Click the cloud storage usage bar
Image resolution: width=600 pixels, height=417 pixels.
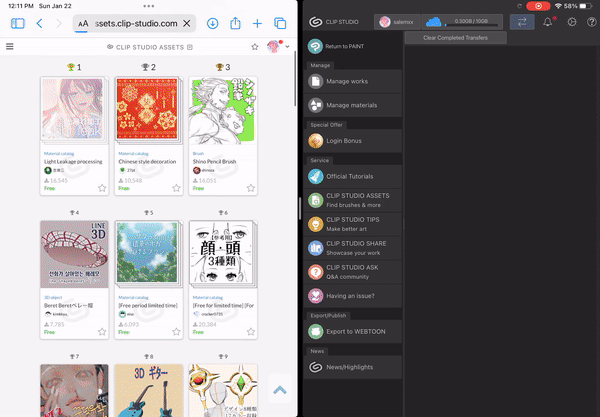[x=462, y=22]
